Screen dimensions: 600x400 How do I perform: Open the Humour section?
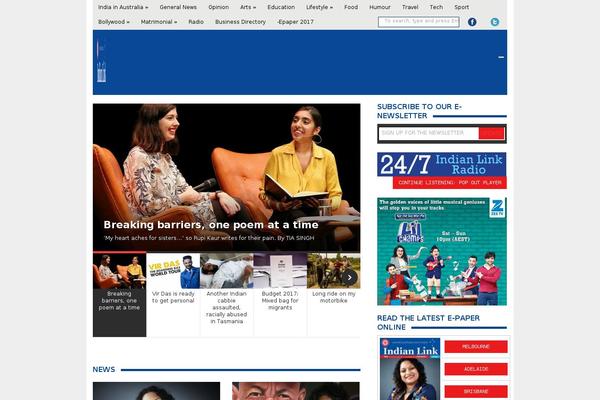coord(380,7)
